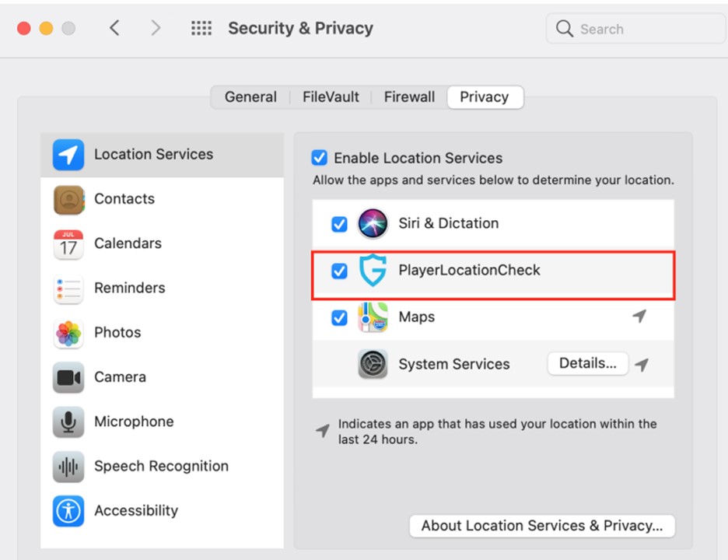This screenshot has width=728, height=560.
Task: Select Location Services in the sidebar
Action: pos(153,154)
